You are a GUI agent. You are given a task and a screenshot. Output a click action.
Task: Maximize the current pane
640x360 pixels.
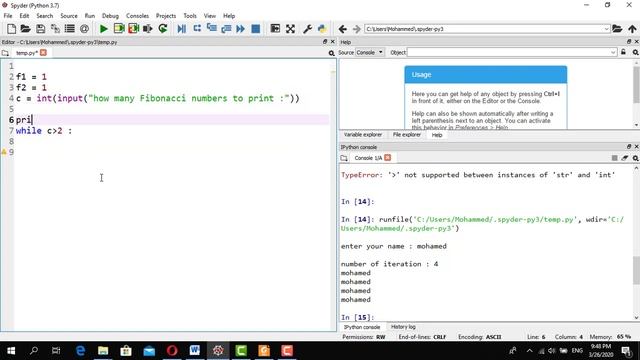(275, 29)
